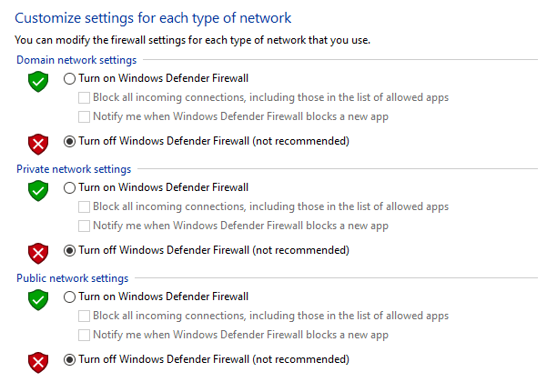Check Block all incoming connections under Public network
The image size is (557, 392).
click(x=85, y=317)
